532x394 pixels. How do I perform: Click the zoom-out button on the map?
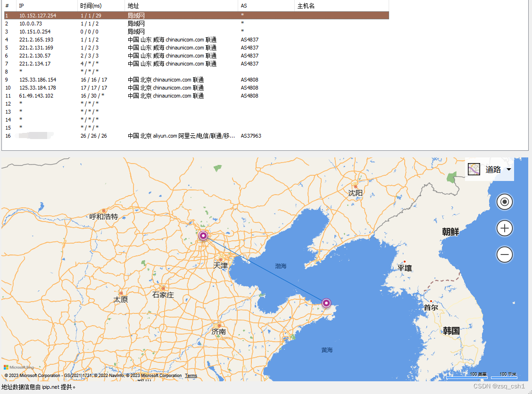(x=504, y=254)
